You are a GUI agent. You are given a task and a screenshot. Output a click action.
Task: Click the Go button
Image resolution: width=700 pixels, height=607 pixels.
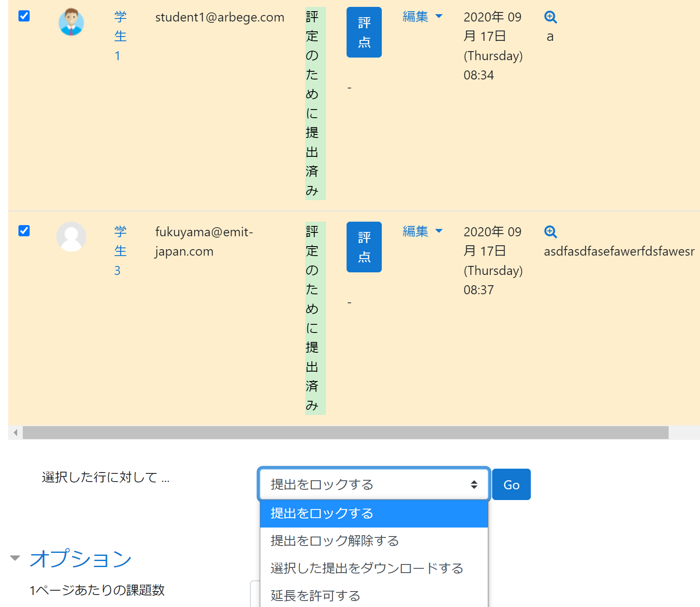511,484
